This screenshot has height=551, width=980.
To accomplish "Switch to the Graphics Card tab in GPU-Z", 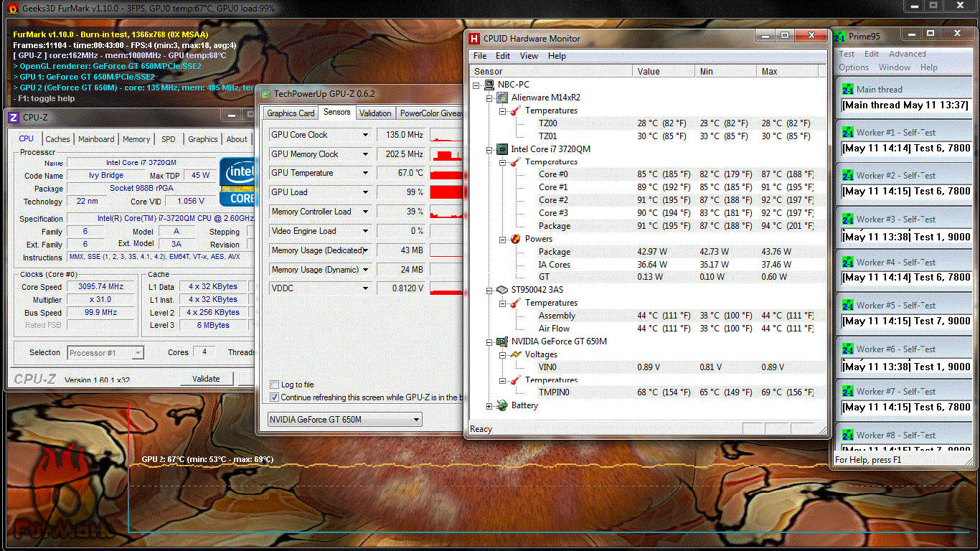I will point(291,113).
